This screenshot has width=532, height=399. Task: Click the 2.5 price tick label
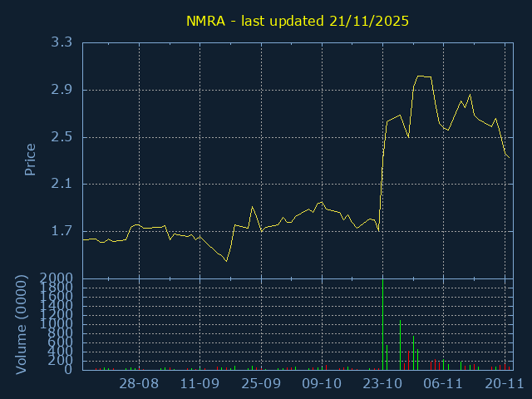pos(61,137)
